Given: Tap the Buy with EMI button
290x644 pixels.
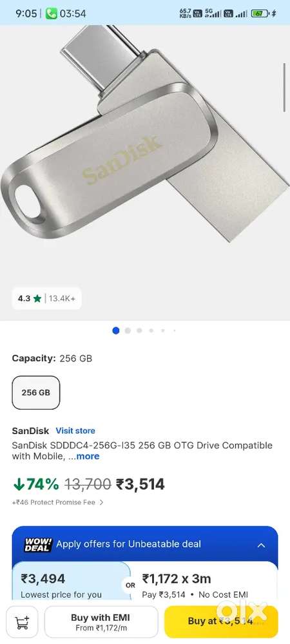Looking at the screenshot, I should (101, 622).
